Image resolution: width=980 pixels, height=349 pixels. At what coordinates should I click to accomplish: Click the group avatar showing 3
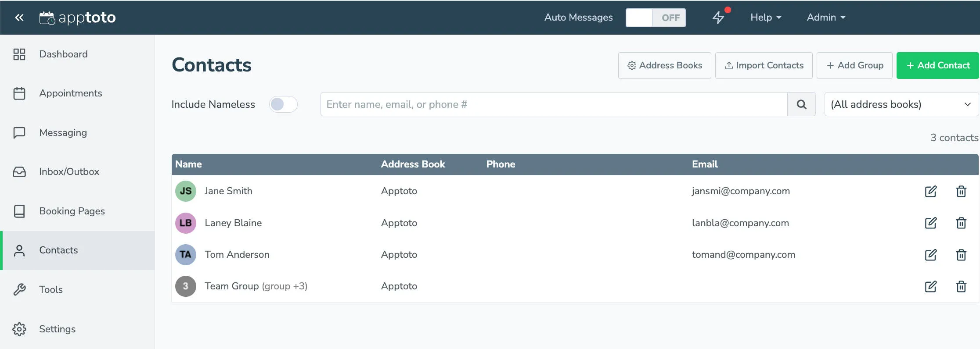point(186,286)
